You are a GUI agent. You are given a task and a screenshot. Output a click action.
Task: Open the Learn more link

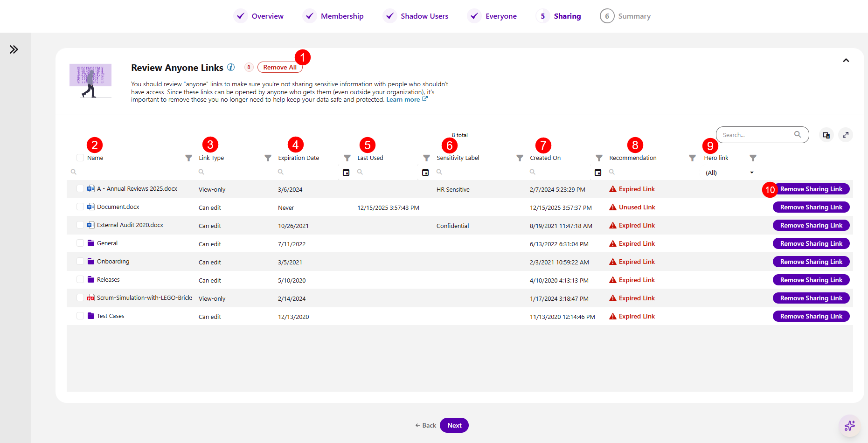click(x=407, y=99)
